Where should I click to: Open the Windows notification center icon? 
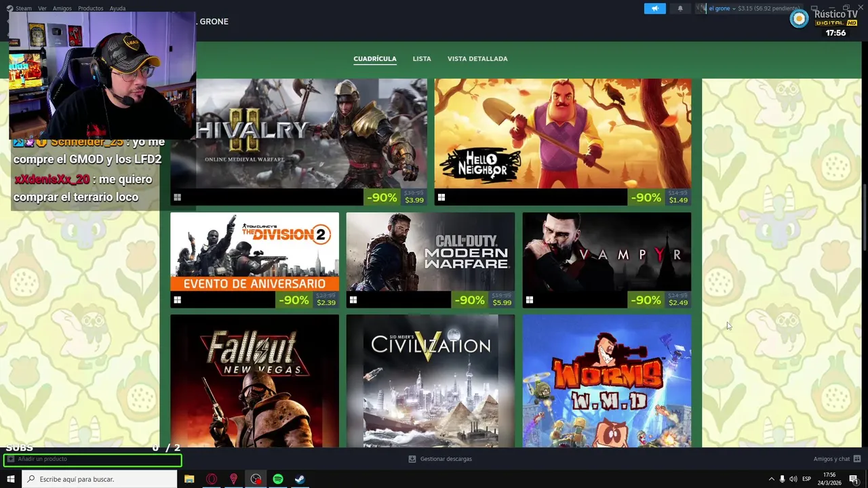854,479
